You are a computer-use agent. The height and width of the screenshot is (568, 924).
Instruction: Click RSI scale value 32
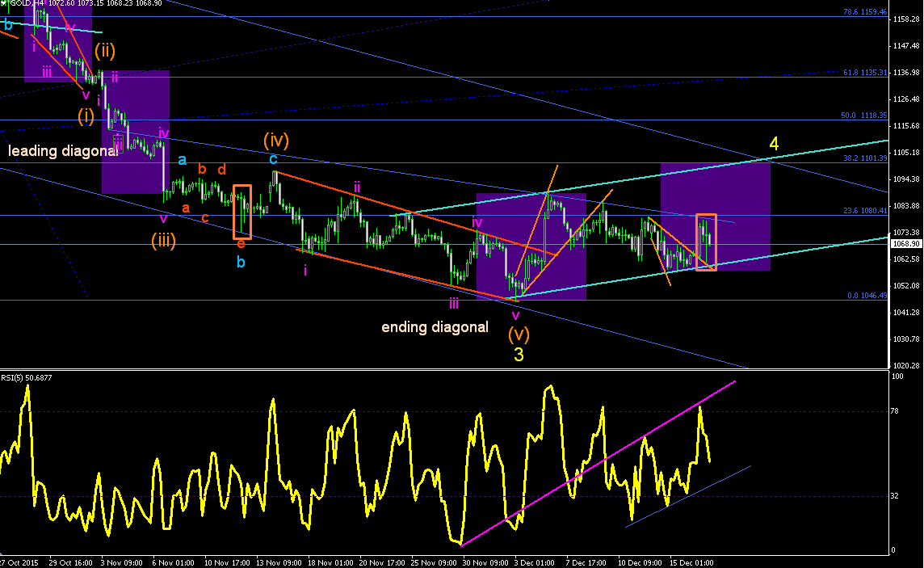click(895, 496)
